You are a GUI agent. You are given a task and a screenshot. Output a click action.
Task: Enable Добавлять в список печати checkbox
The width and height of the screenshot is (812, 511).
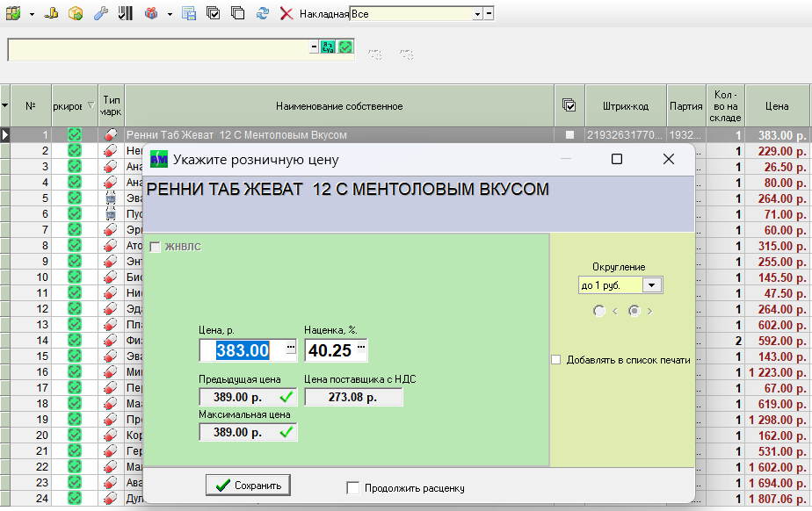556,359
